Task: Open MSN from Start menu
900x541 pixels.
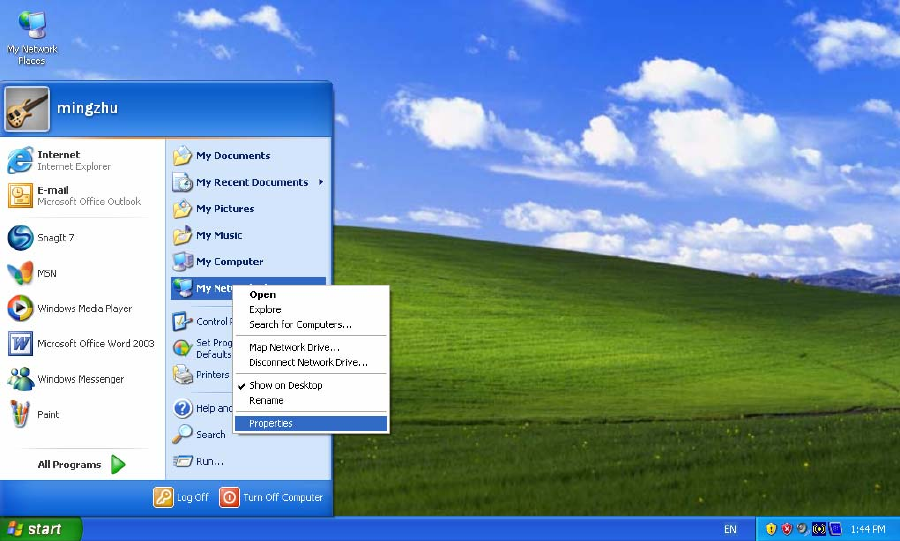Action: click(x=46, y=273)
